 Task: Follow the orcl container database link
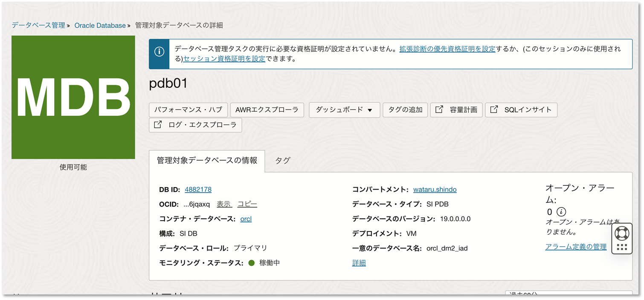[x=247, y=219]
